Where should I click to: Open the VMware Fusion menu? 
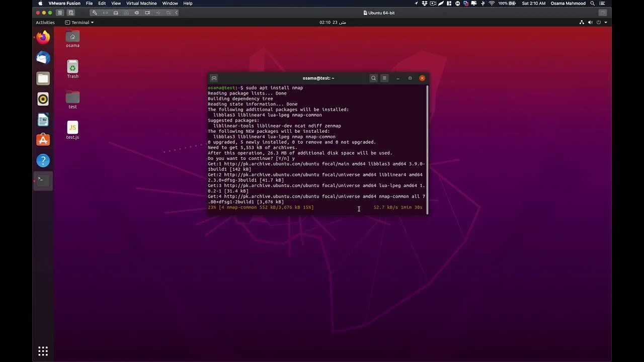pyautogui.click(x=64, y=4)
